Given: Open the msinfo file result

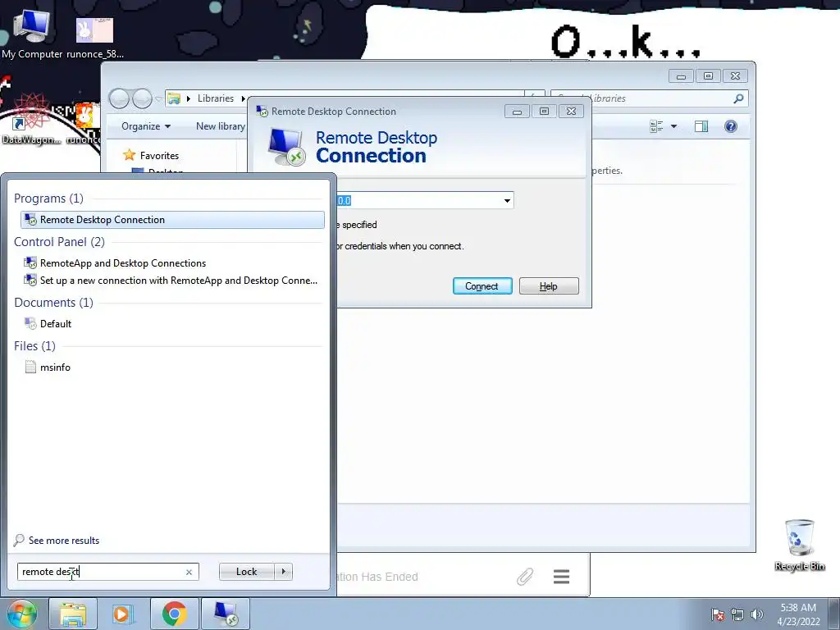Looking at the screenshot, I should pyautogui.click(x=47, y=367).
